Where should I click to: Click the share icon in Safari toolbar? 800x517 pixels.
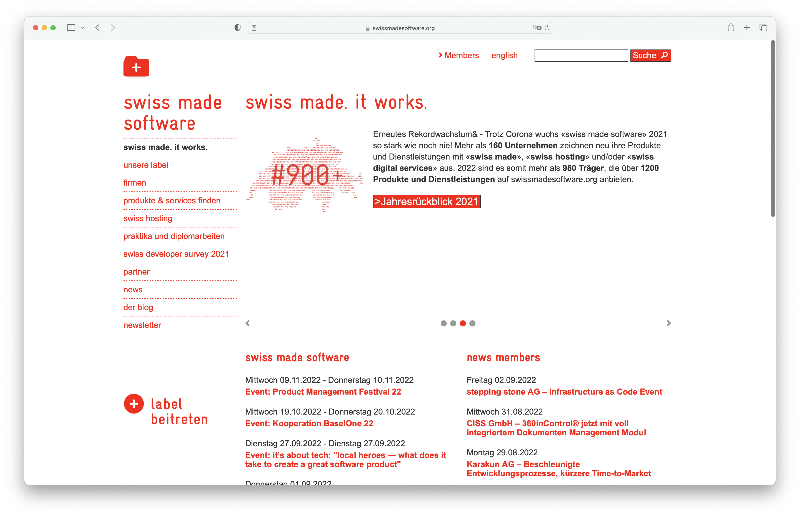[x=731, y=28]
